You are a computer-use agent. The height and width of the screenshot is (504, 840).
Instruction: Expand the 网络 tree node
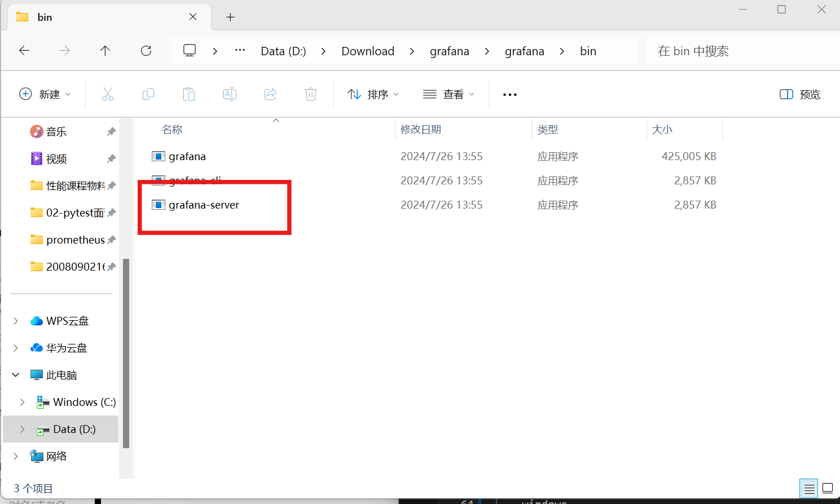point(16,456)
